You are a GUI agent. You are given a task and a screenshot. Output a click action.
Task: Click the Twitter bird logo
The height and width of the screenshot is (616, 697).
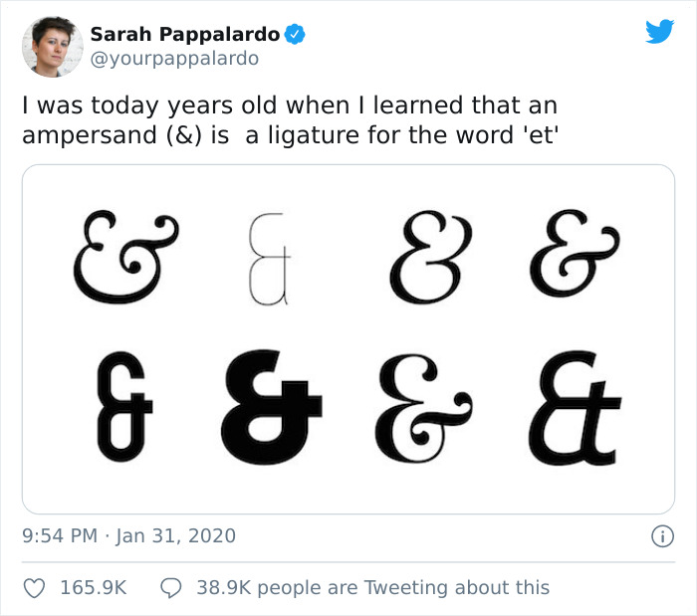(659, 32)
